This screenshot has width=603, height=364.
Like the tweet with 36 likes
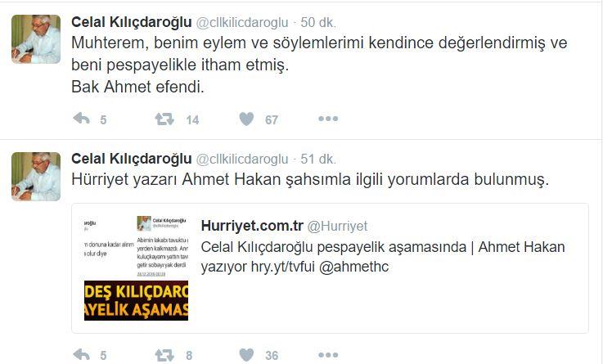click(x=246, y=355)
